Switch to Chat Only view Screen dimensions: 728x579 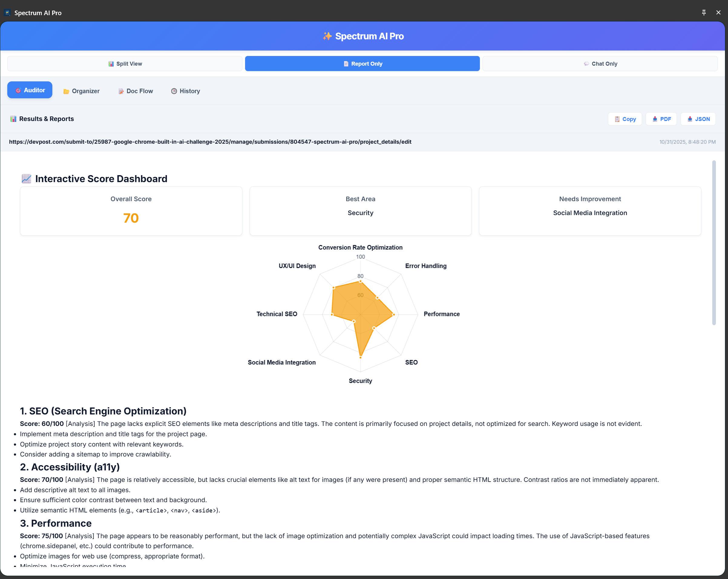(x=600, y=64)
